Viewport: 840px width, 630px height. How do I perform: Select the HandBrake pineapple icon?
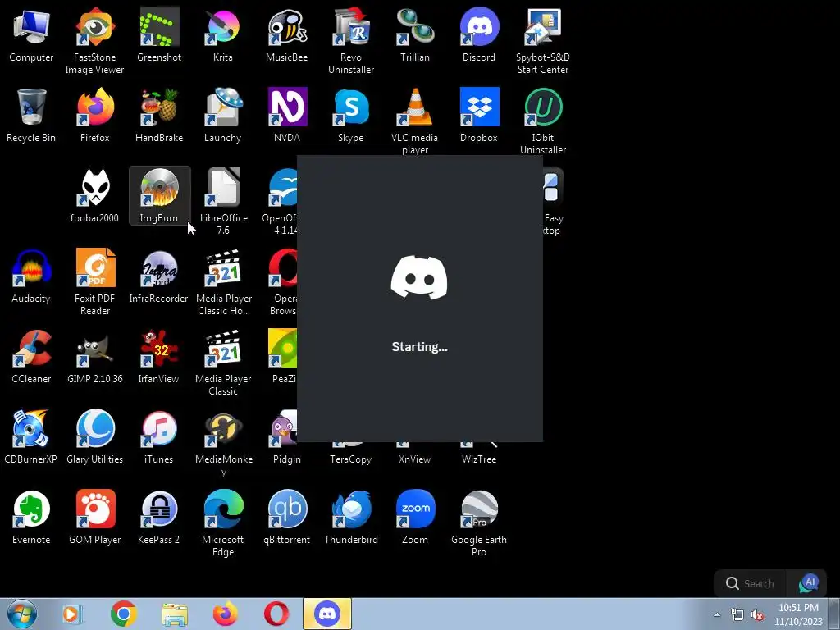click(x=159, y=107)
